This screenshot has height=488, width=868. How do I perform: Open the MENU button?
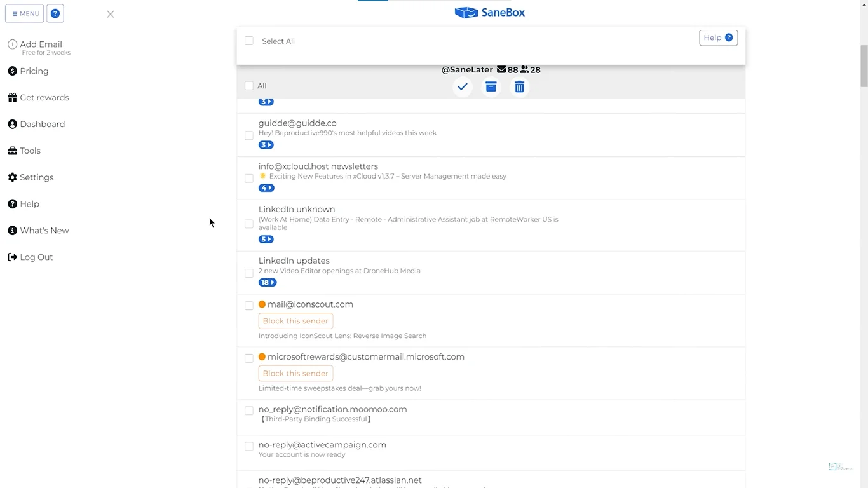[25, 13]
